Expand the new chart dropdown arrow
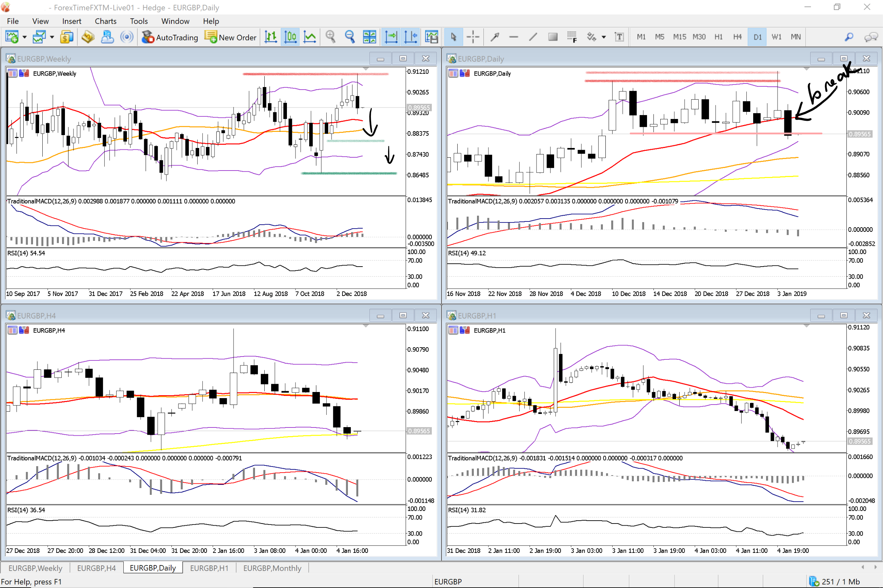This screenshot has height=588, width=883. 25,37
